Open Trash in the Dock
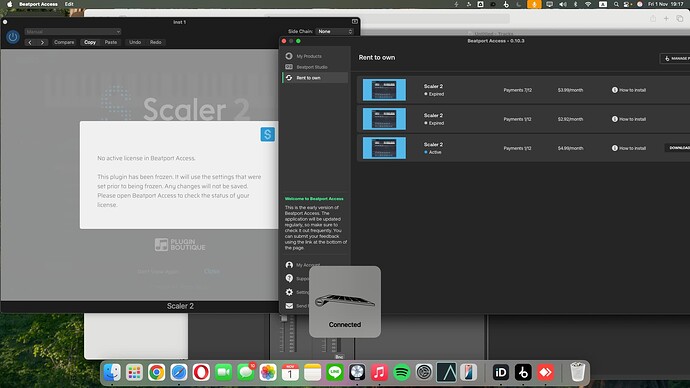 click(x=577, y=372)
